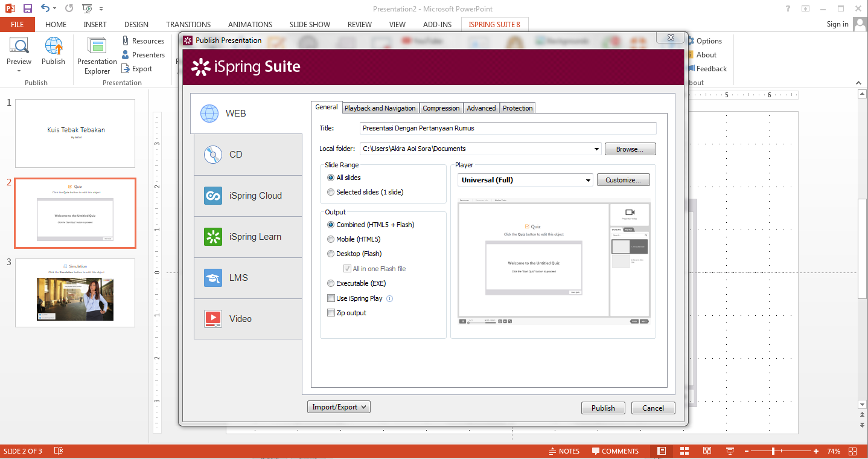Viewport: 868px width, 459px height.
Task: Expand the Universal (Full) player dropdown
Action: [x=525, y=180]
